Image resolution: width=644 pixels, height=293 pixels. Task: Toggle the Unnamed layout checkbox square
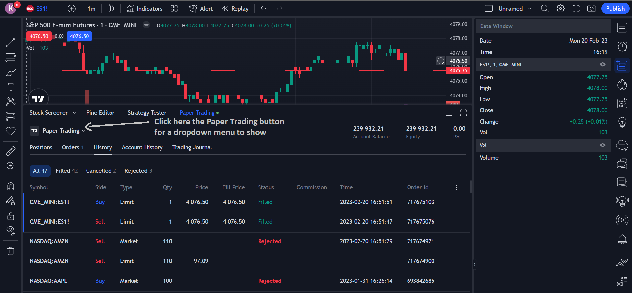tap(489, 9)
